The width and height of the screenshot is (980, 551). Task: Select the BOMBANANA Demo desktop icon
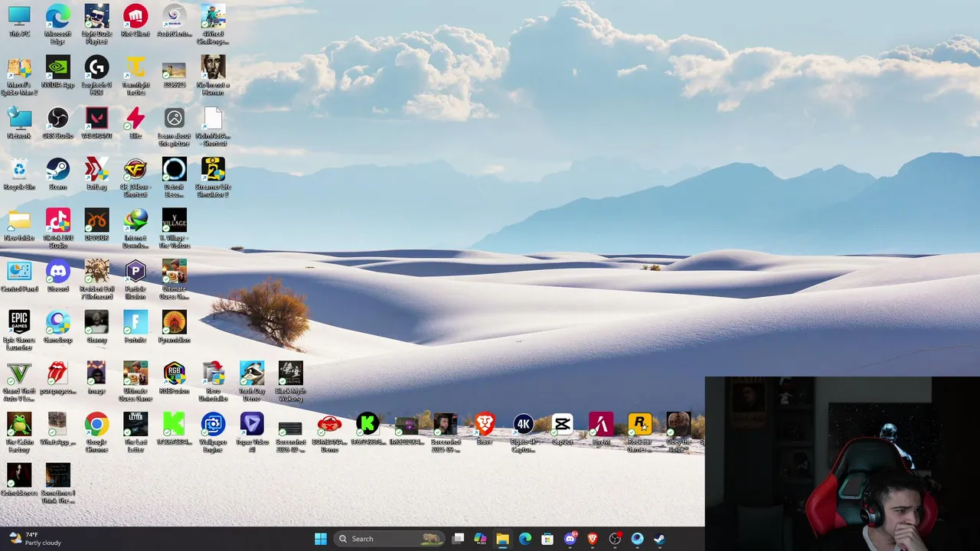click(x=329, y=433)
